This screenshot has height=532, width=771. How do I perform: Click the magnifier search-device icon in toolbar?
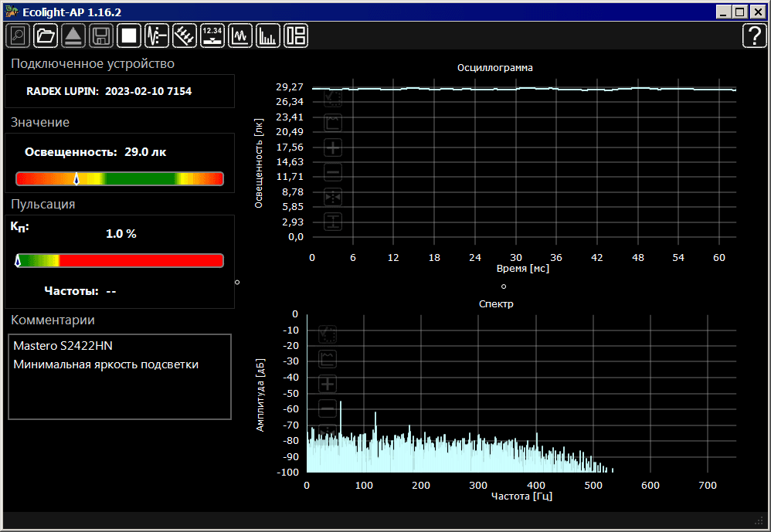[18, 36]
